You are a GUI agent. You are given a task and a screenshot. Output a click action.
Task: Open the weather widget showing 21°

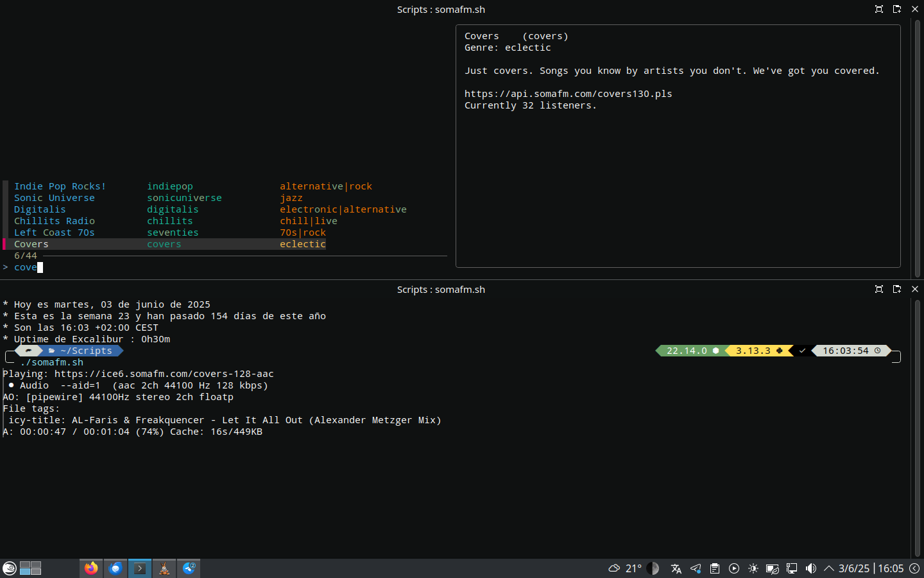tap(625, 568)
